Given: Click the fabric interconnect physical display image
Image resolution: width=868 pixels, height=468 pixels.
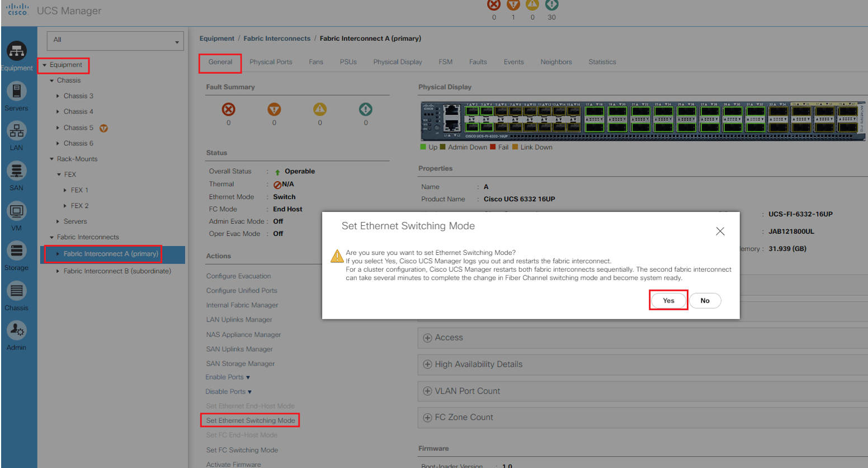Looking at the screenshot, I should (x=643, y=121).
